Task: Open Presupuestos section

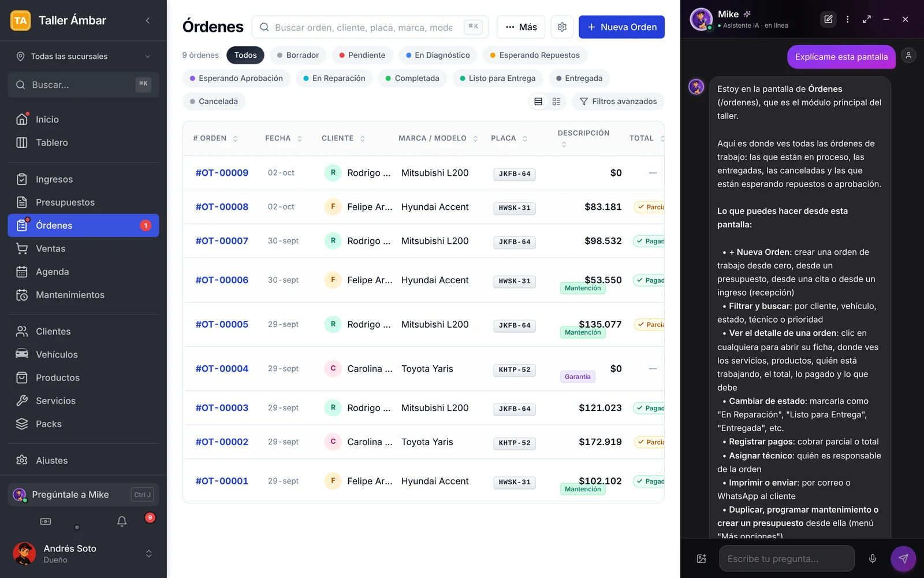Action: point(83,202)
